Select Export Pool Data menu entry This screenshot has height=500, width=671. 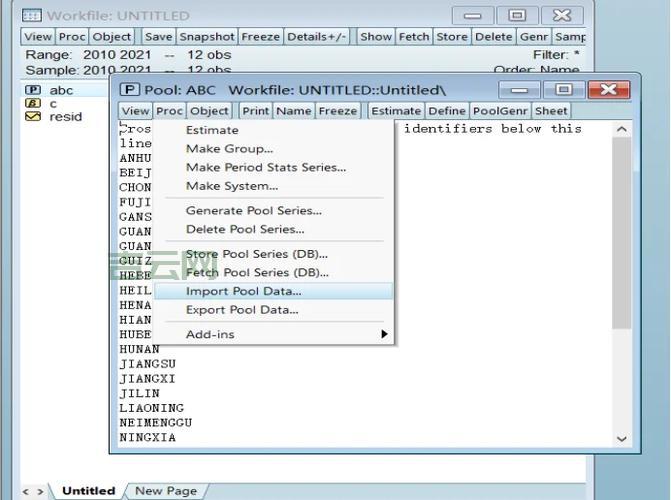pos(242,310)
